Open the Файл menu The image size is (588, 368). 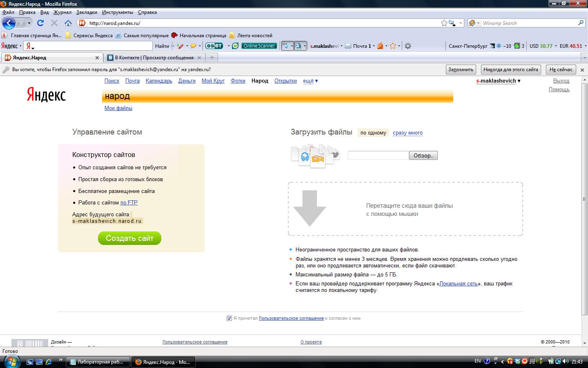(x=8, y=12)
